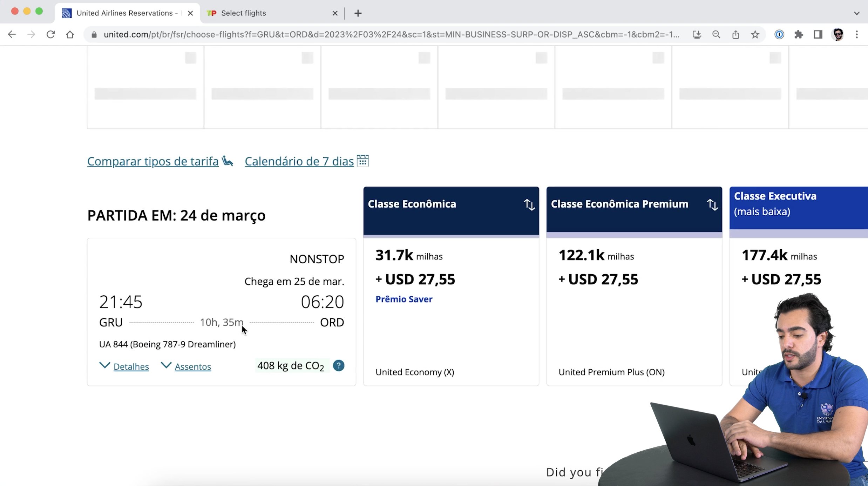
Task: Open the browser home page icon
Action: coord(70,34)
